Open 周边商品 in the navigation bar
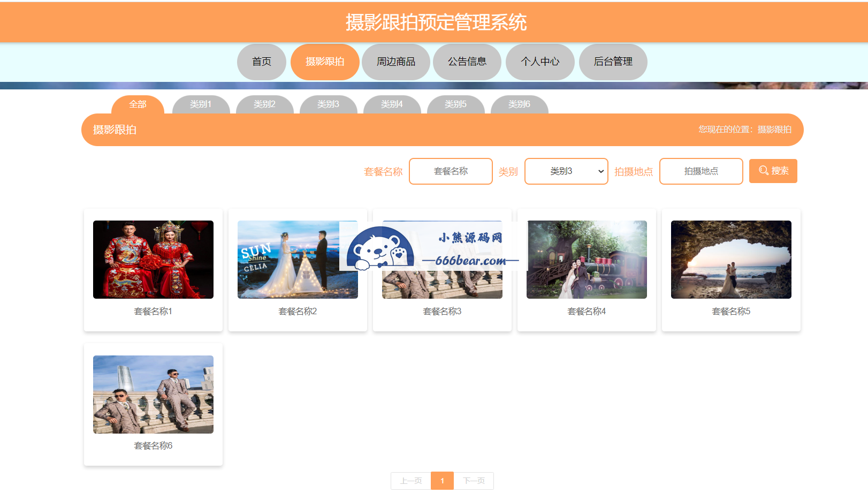868x493 pixels. (x=396, y=62)
